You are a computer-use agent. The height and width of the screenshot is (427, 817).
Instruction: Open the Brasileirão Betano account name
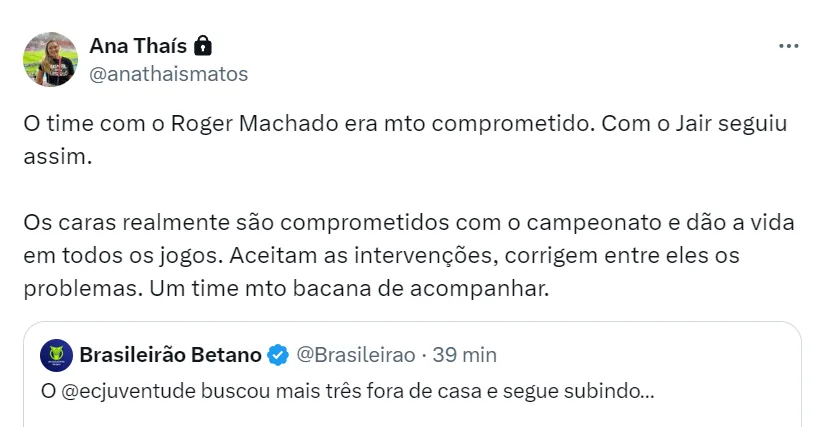point(170,355)
